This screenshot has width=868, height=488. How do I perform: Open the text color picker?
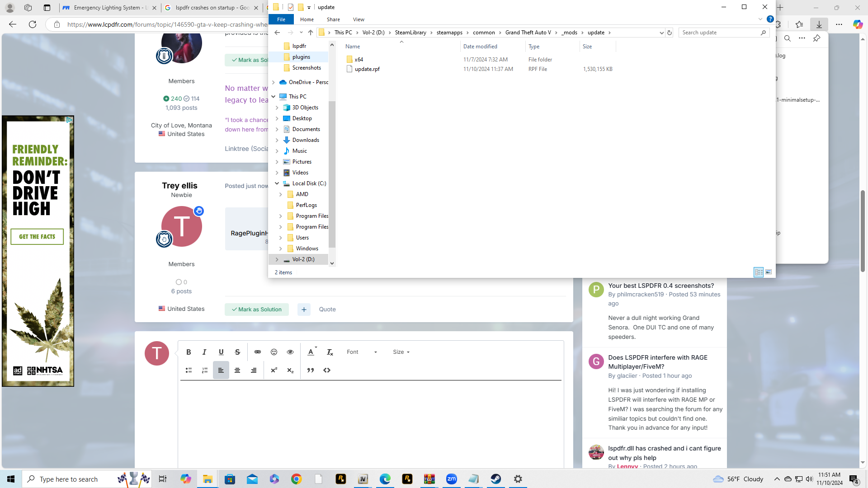[311, 352]
